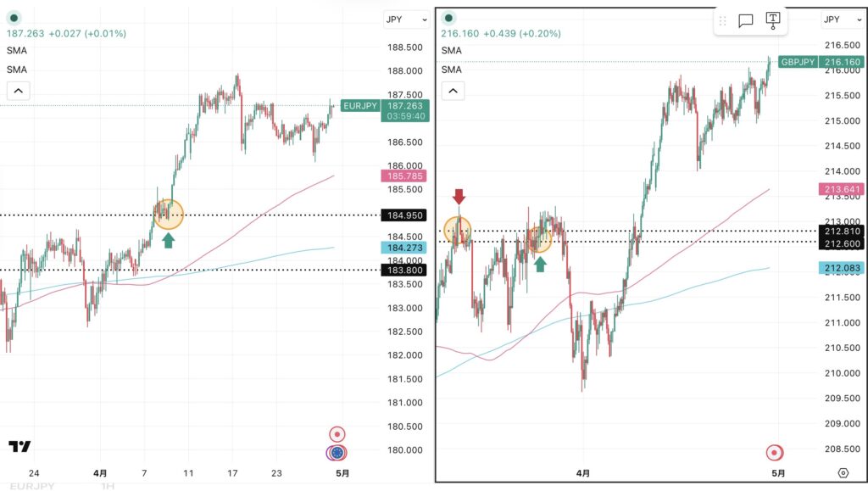Grab the floating toolbar drag handle
The width and height of the screenshot is (868, 491).
723,21
